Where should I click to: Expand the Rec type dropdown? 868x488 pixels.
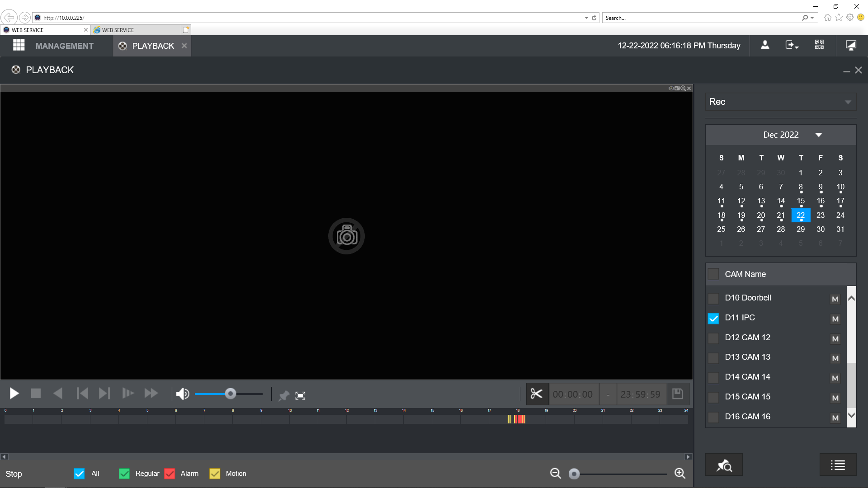click(x=781, y=102)
